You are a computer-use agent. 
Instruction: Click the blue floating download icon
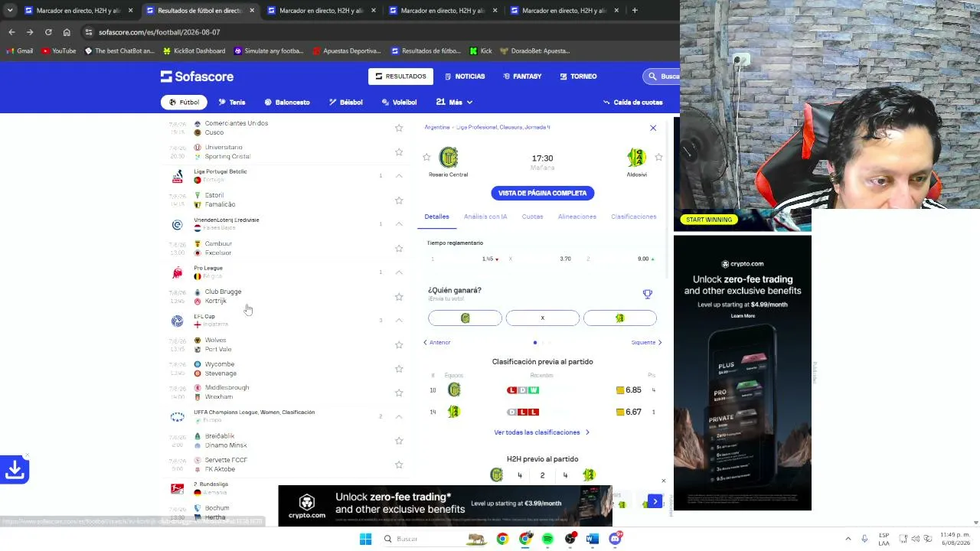(x=15, y=469)
